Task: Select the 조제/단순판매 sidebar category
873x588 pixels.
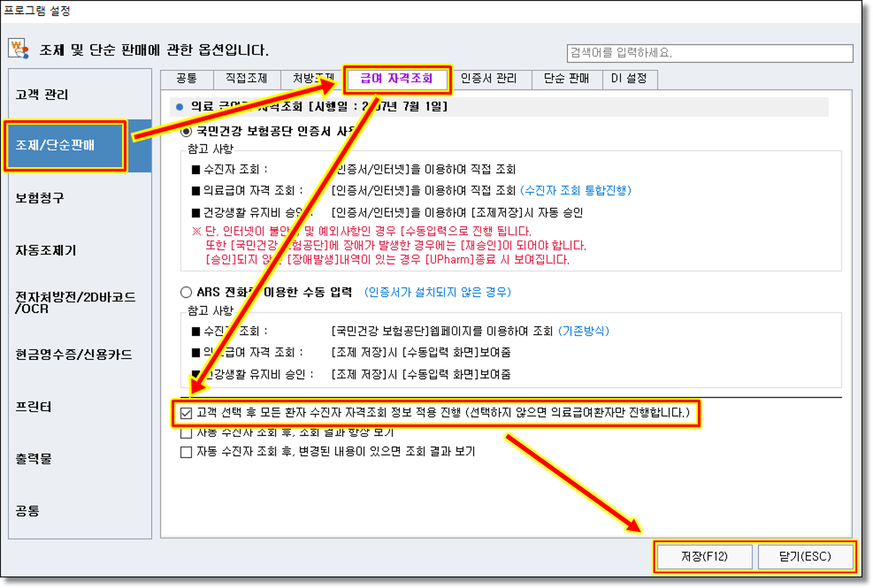Action: (x=55, y=145)
